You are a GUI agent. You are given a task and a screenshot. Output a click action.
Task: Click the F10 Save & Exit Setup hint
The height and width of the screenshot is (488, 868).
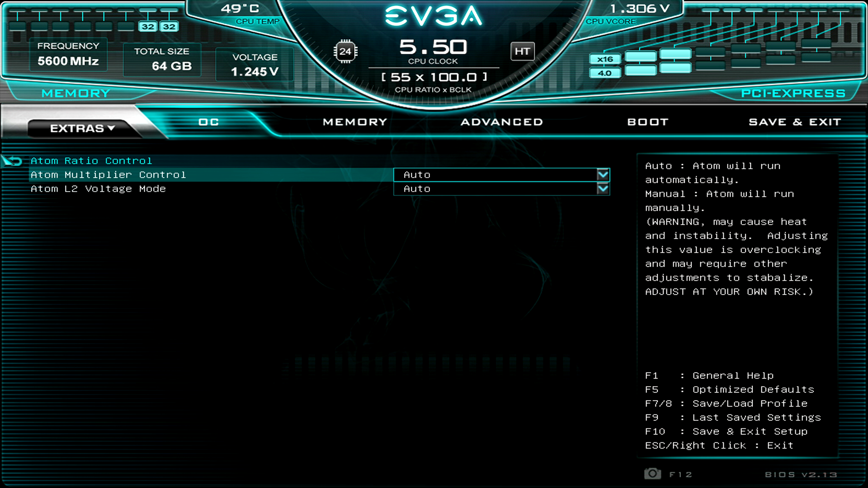click(726, 432)
